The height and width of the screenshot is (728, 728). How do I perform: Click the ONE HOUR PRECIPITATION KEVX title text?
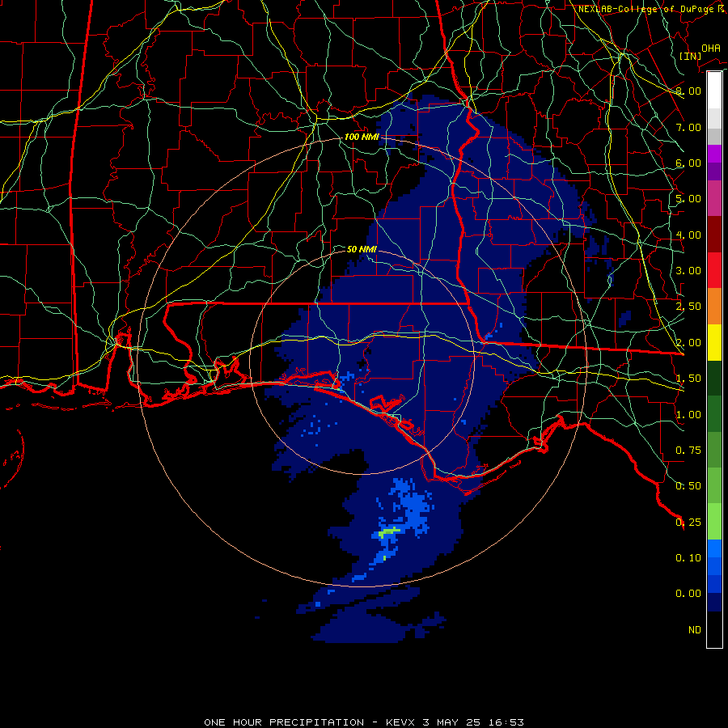tap(364, 722)
